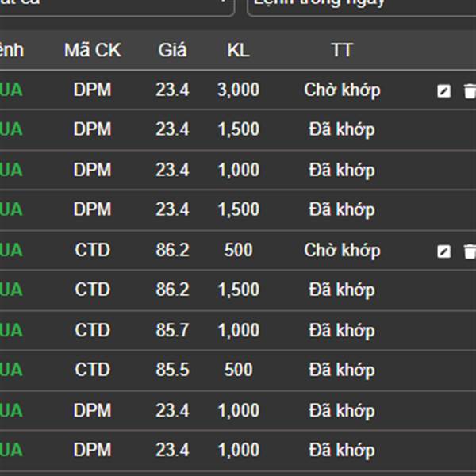
Task: Edit the pending CTD 500 order
Action: [444, 251]
